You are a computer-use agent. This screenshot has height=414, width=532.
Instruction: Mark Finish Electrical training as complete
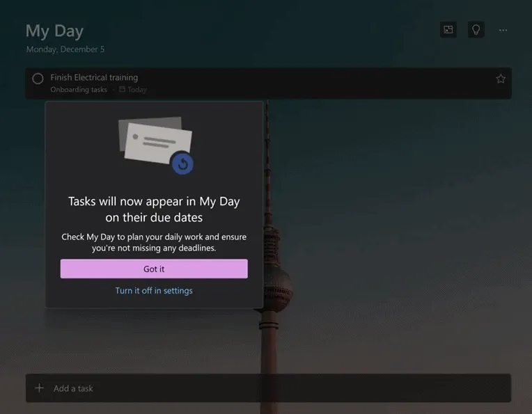click(38, 79)
